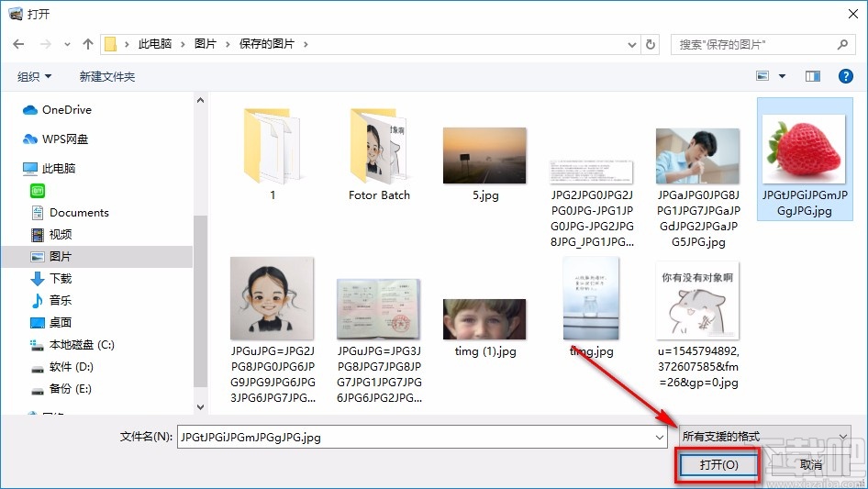Open recent locations dropdown arrow
Viewport: 868px width, 489px height.
pyautogui.click(x=67, y=44)
